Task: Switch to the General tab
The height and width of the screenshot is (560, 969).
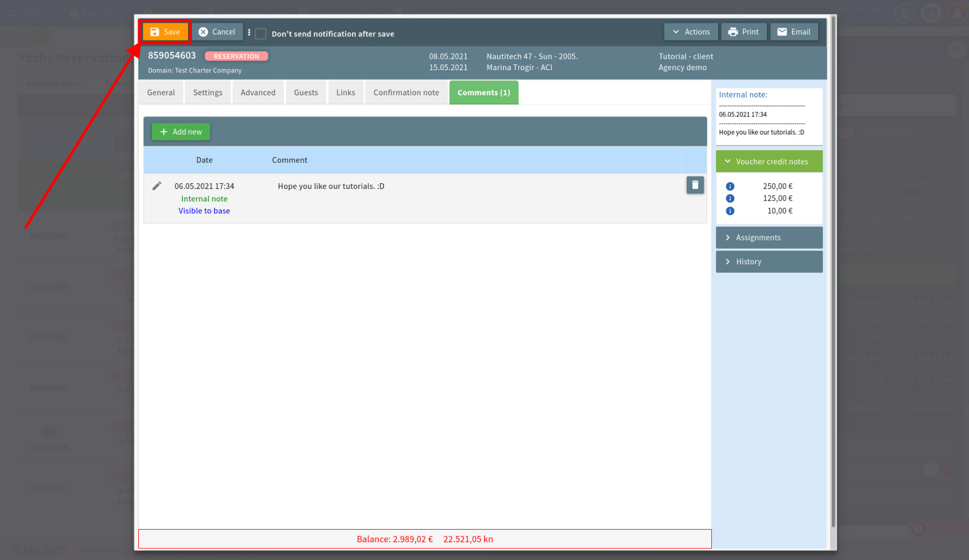Action: pos(161,92)
